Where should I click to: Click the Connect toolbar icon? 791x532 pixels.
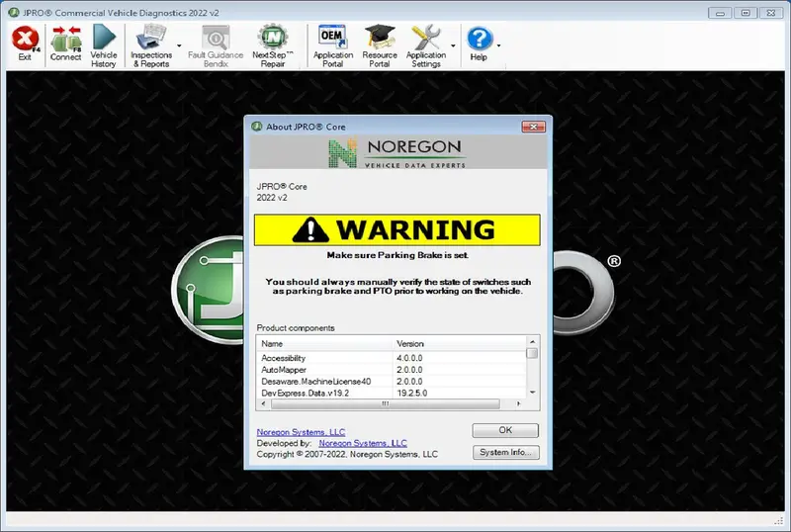65,44
